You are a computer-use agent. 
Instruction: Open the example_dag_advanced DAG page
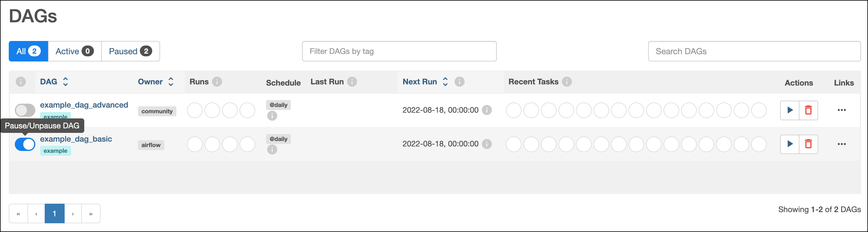point(84,105)
